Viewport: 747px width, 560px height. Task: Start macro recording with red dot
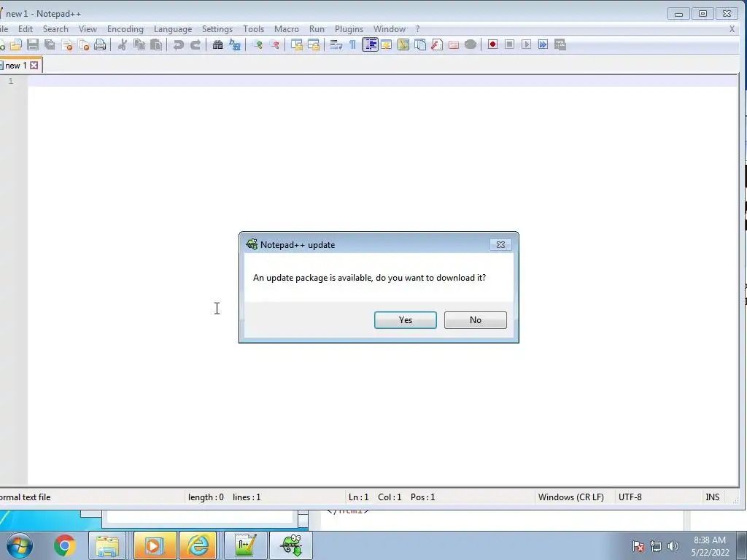[x=492, y=44]
